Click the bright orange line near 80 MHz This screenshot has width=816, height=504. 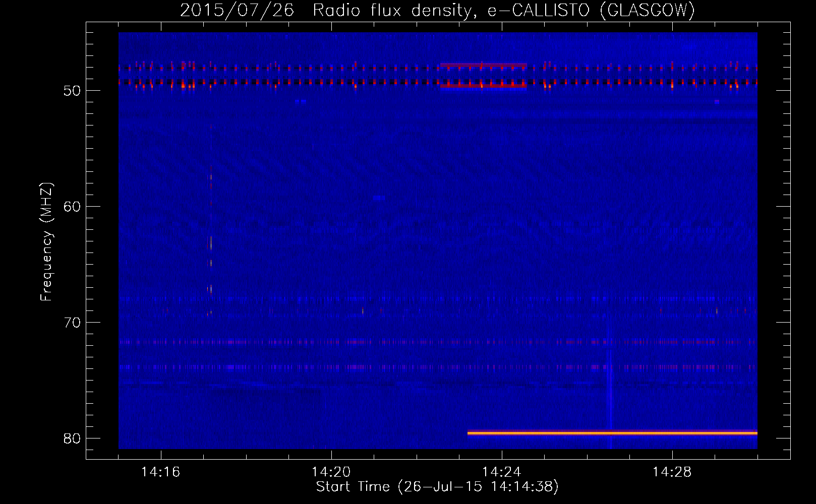(x=612, y=433)
